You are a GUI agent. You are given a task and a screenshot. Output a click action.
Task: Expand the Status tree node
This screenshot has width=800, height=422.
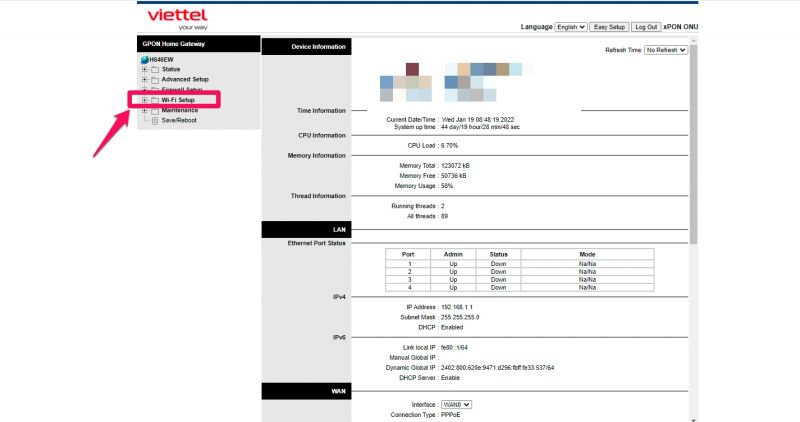point(144,69)
